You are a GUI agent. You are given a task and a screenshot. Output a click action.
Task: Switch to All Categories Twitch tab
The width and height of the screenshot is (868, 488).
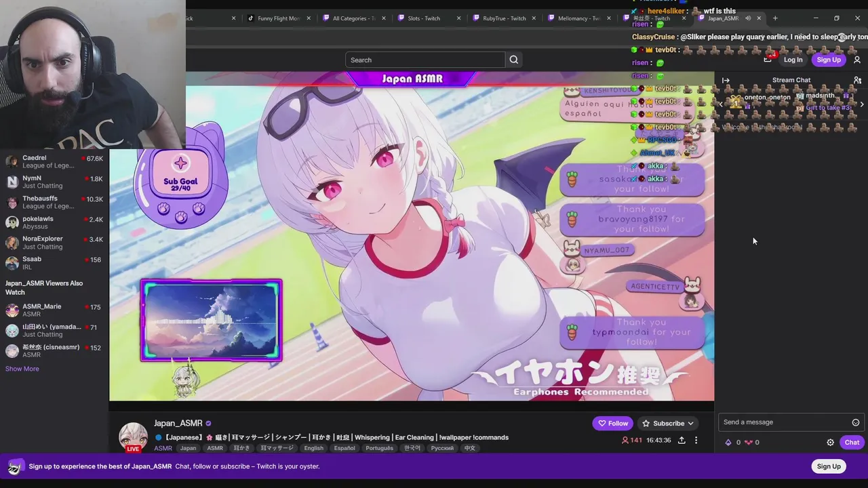(x=353, y=18)
